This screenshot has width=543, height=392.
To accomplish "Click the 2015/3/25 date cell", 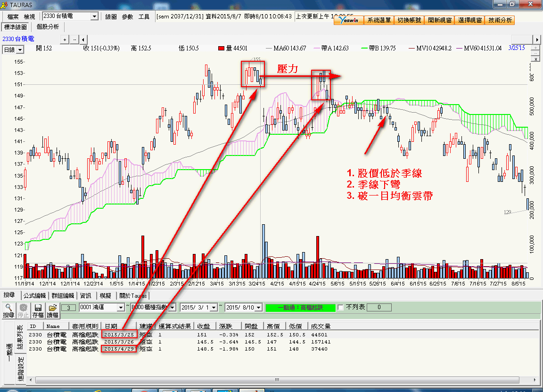I will (x=119, y=335).
